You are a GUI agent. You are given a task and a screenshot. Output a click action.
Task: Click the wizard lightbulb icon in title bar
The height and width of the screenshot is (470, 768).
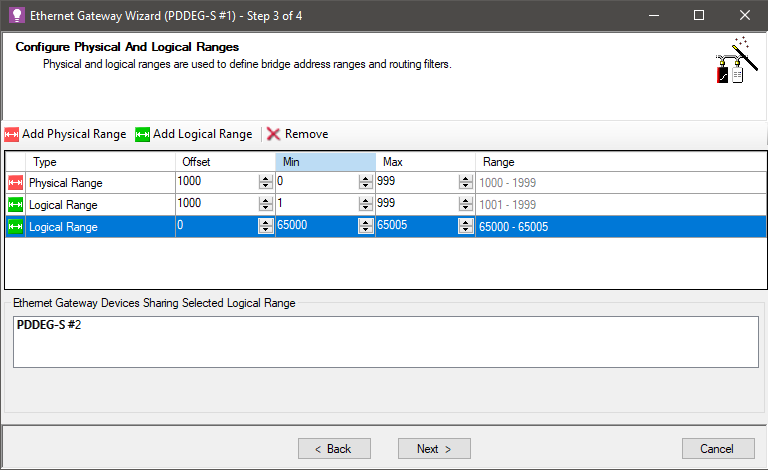click(16, 15)
